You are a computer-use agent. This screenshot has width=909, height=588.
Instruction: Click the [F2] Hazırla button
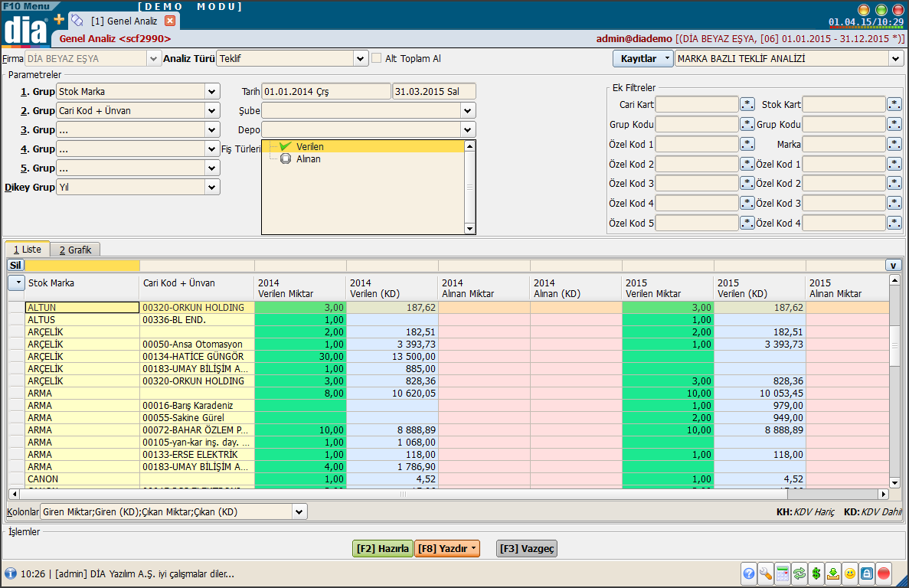coord(383,549)
